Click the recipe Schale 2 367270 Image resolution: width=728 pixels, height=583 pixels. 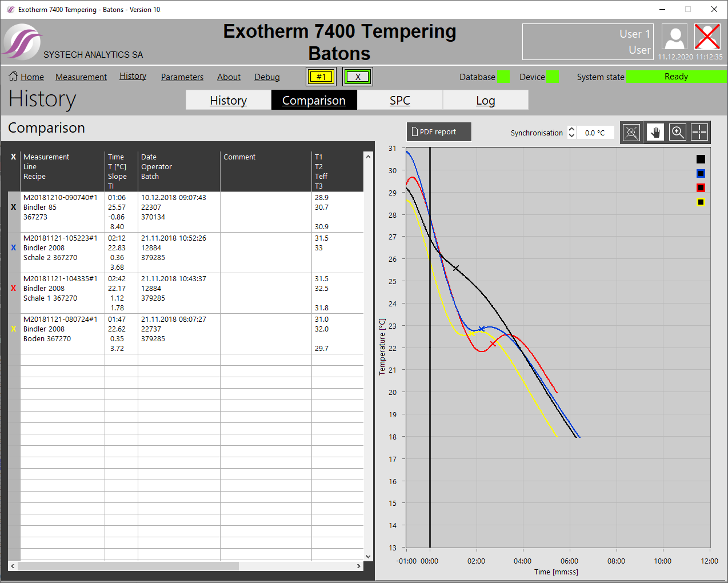pyautogui.click(x=50, y=258)
